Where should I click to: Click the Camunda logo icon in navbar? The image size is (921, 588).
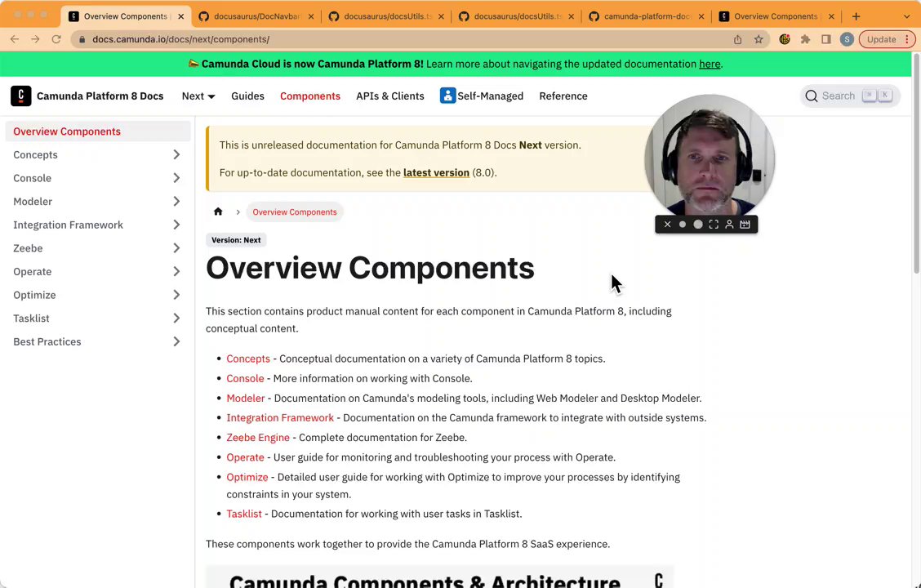coord(21,96)
